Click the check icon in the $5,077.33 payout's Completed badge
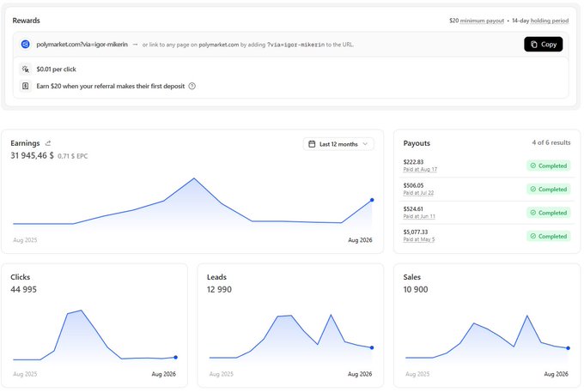The image size is (584, 392). pyautogui.click(x=533, y=236)
